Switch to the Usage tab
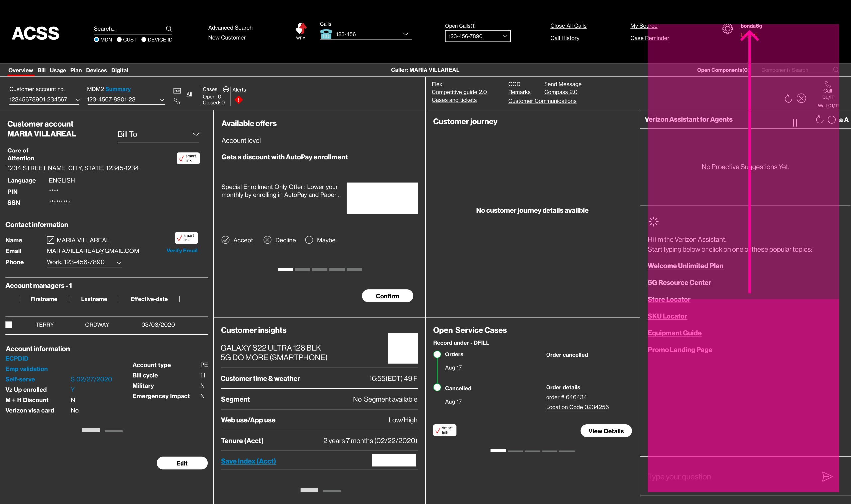851x504 pixels. coord(58,70)
